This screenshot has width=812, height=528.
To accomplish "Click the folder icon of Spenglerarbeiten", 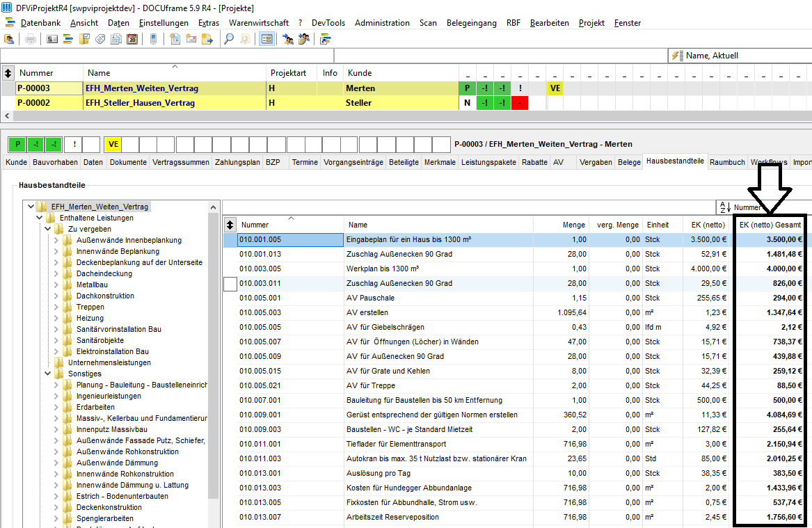I will [67, 518].
